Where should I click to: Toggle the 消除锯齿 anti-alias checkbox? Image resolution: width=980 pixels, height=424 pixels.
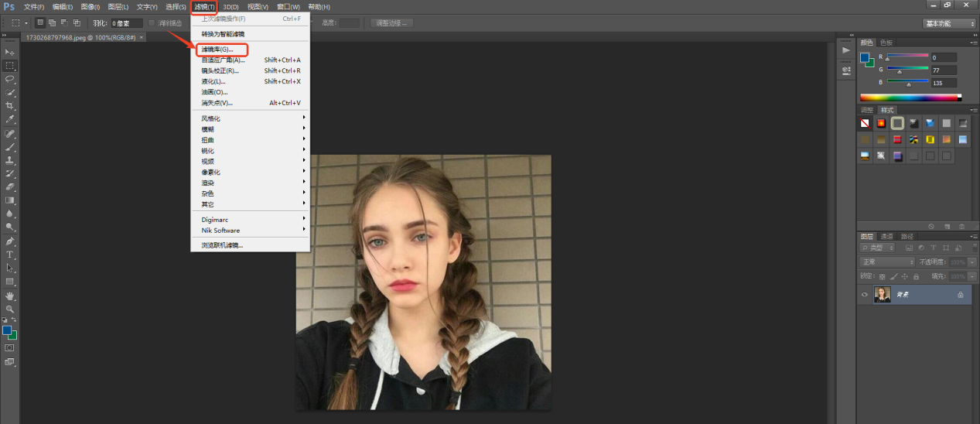point(152,23)
